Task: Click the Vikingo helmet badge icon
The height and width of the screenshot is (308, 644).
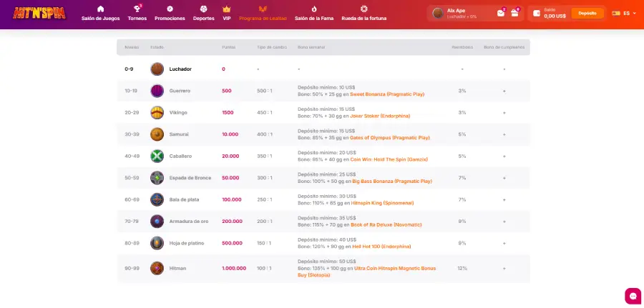Action: point(157,112)
